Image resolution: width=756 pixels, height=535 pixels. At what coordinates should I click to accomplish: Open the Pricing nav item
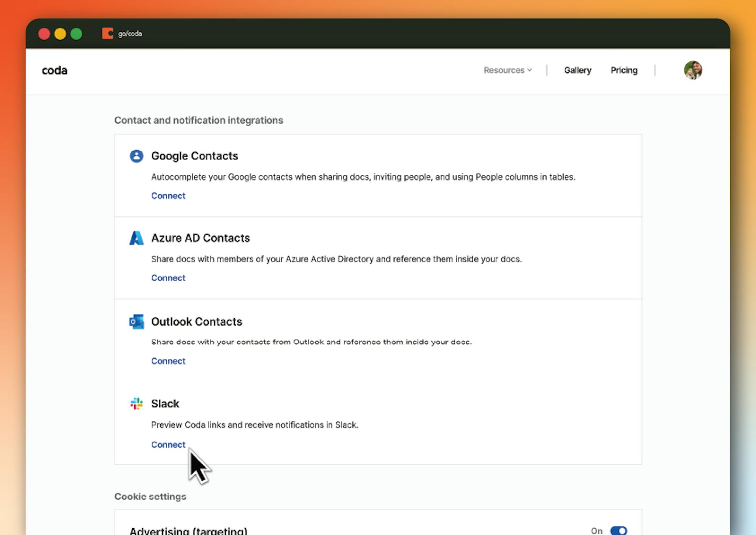(624, 70)
